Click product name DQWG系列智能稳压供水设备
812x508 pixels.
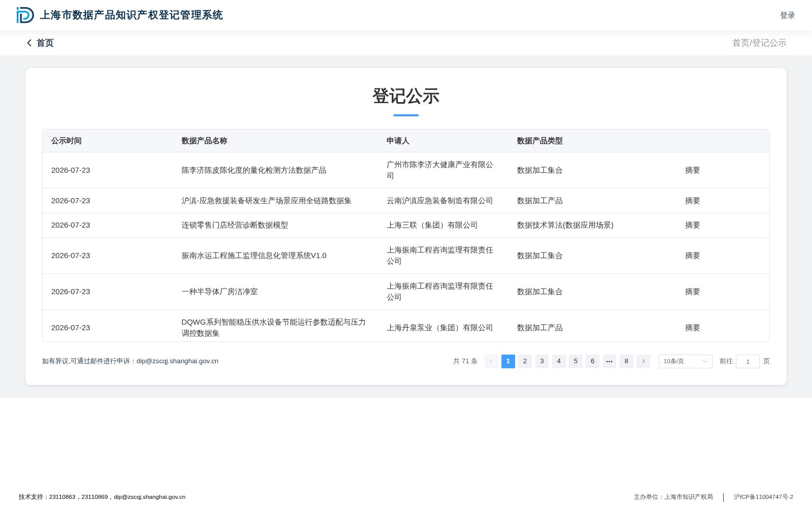tap(274, 328)
